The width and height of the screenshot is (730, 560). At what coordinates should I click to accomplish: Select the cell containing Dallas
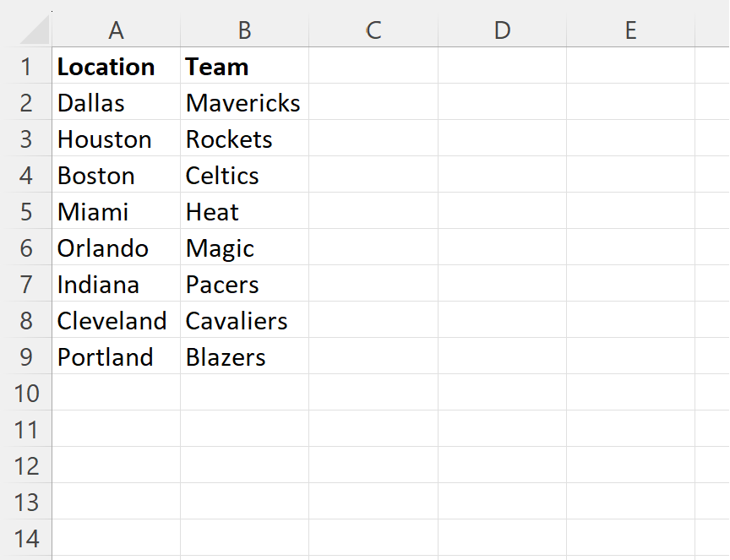point(117,102)
